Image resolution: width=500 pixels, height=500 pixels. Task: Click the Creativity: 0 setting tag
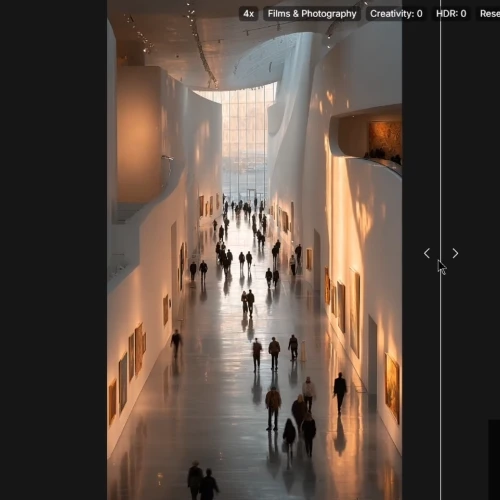pyautogui.click(x=396, y=14)
